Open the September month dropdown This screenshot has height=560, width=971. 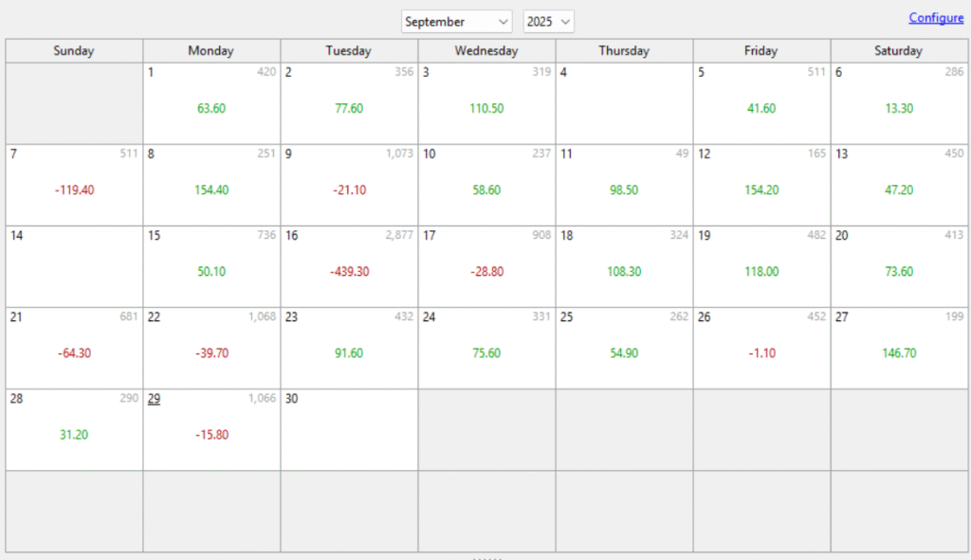pyautogui.click(x=456, y=22)
